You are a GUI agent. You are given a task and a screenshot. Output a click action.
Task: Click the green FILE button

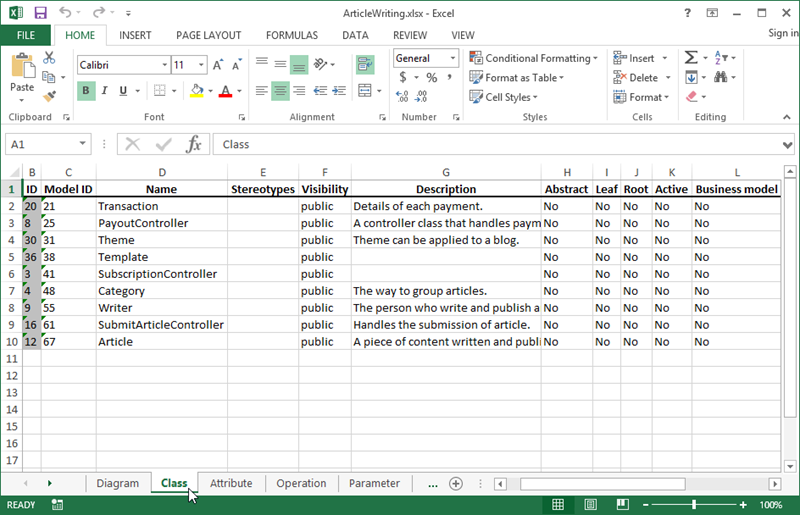[x=26, y=35]
